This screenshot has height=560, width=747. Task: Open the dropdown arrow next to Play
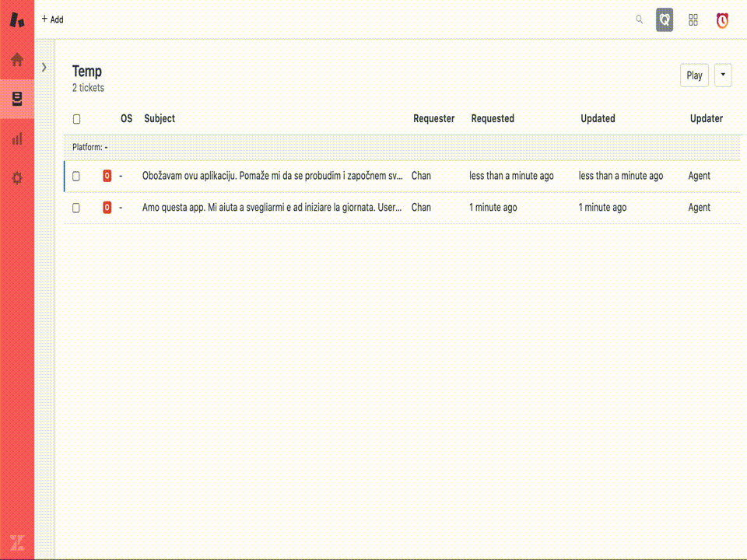point(723,75)
